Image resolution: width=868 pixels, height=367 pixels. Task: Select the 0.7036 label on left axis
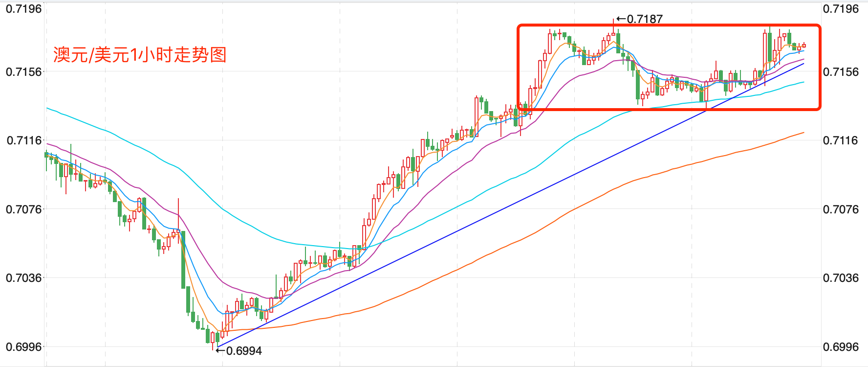pos(23,278)
